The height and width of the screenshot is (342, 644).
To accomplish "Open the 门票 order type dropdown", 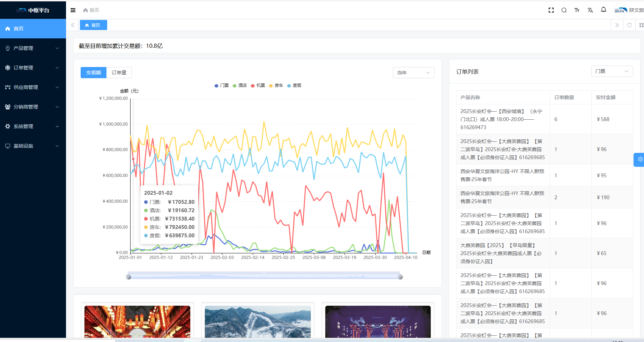I will (x=612, y=71).
